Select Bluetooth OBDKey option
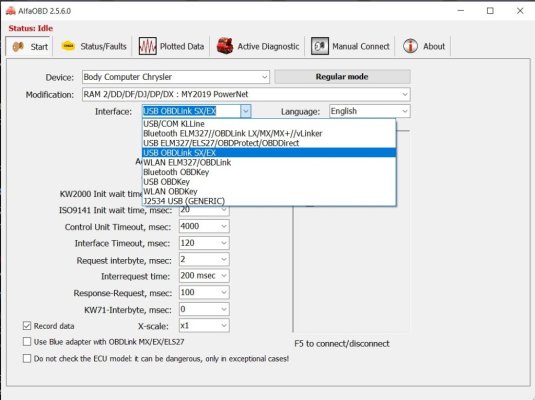This screenshot has height=400, width=535. (269, 172)
